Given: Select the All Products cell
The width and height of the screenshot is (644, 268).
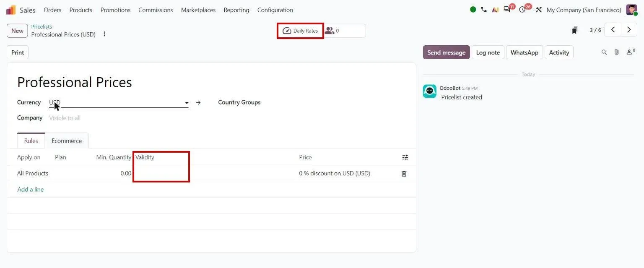Looking at the screenshot, I should [33, 173].
